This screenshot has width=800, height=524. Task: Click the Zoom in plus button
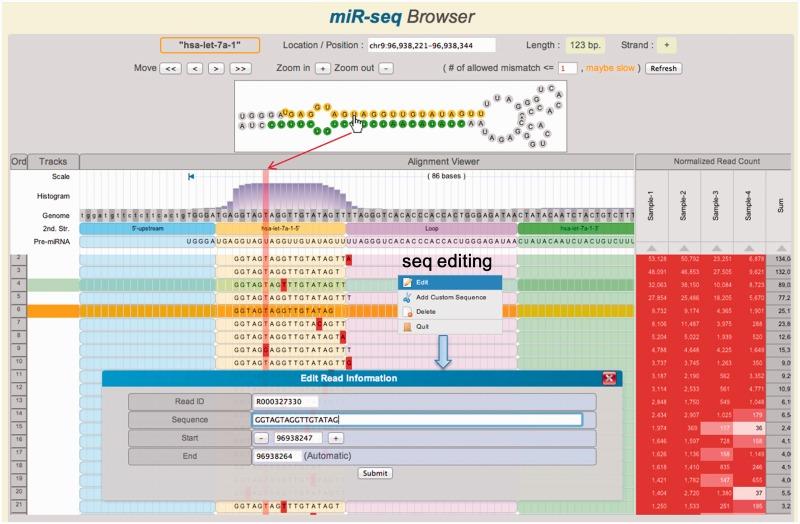click(x=322, y=68)
